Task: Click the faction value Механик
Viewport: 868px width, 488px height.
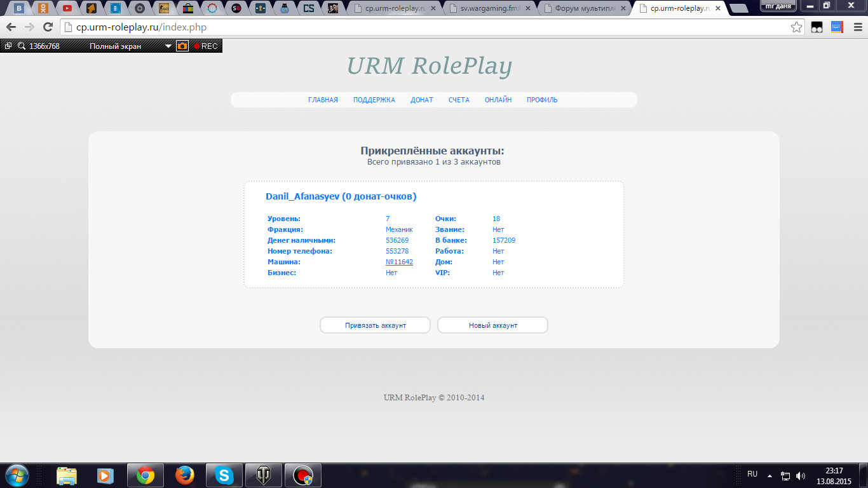Action: click(399, 229)
